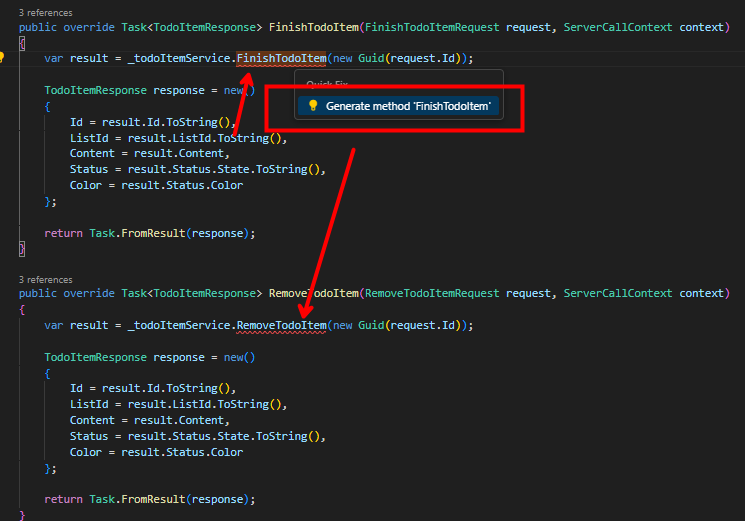This screenshot has width=745, height=521.
Task: Click the red-underlined RemoveTodoItem call on _todoItemService
Action: click(x=281, y=325)
